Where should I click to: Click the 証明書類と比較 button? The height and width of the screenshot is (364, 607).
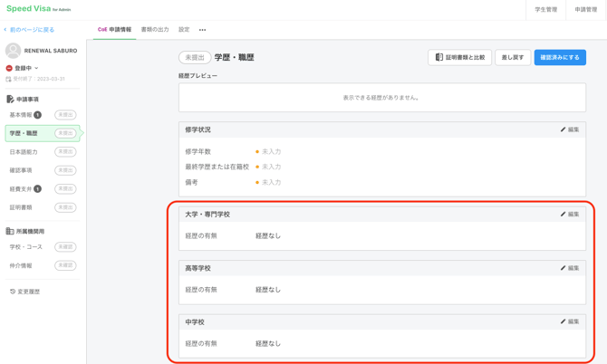459,57
